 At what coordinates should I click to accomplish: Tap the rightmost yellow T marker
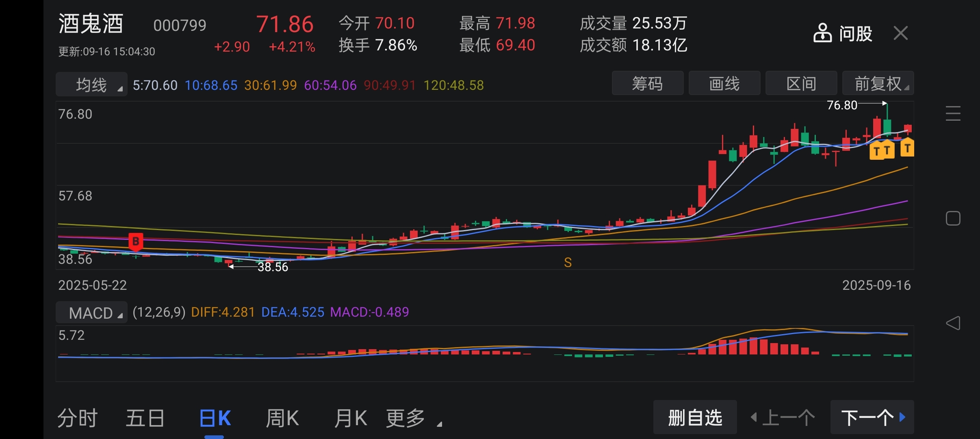point(907,148)
